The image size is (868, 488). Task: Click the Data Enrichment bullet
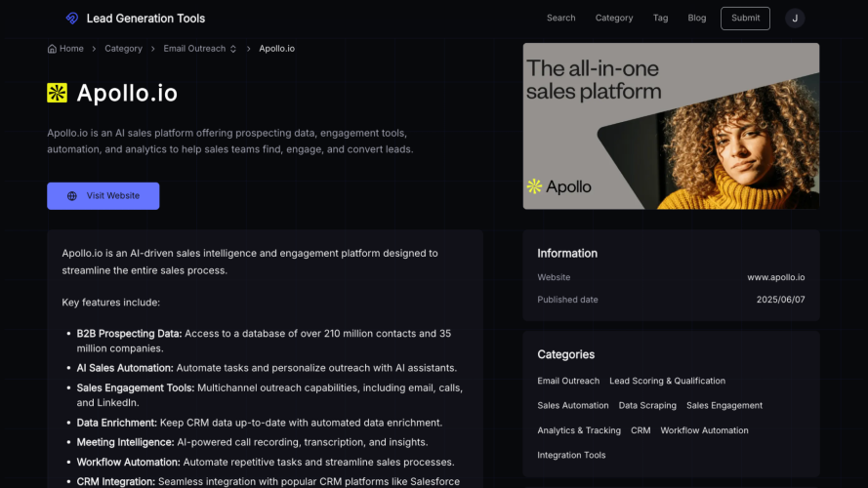coord(259,423)
